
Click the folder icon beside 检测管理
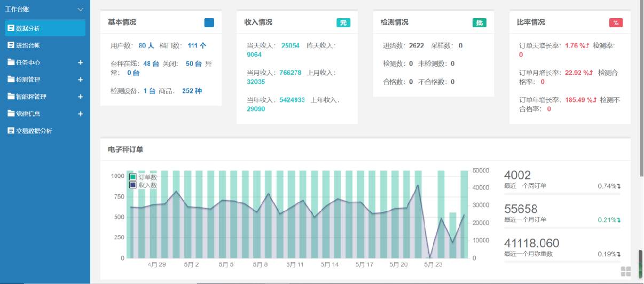click(x=11, y=80)
